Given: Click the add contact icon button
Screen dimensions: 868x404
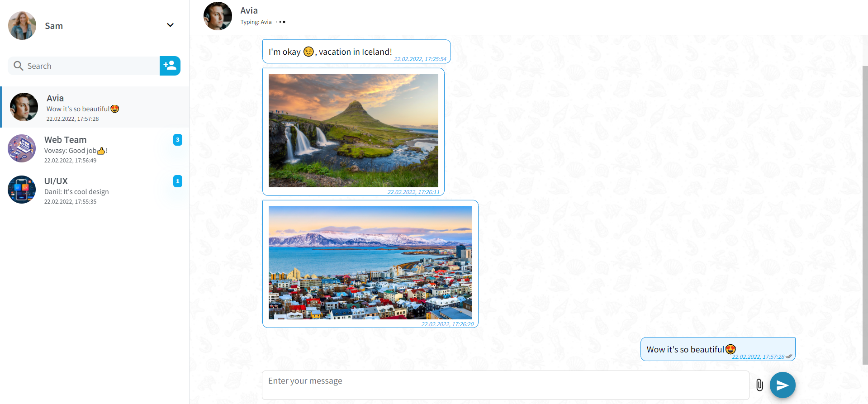Looking at the screenshot, I should (170, 66).
